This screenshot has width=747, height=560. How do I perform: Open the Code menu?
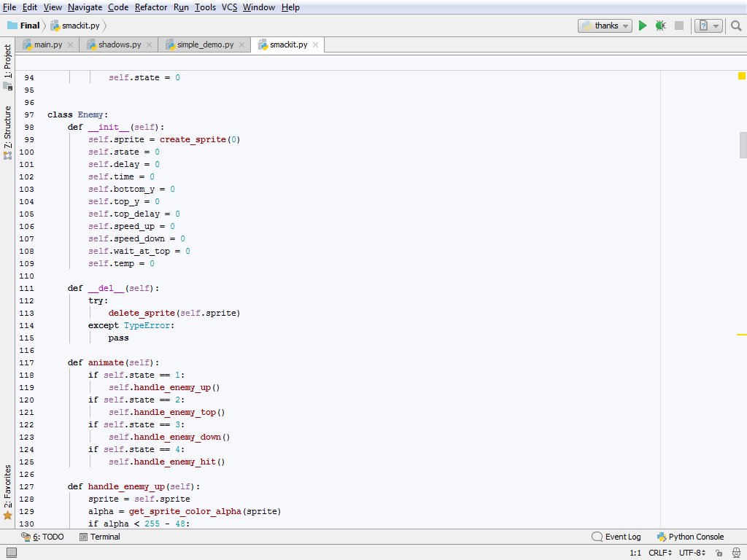click(118, 7)
